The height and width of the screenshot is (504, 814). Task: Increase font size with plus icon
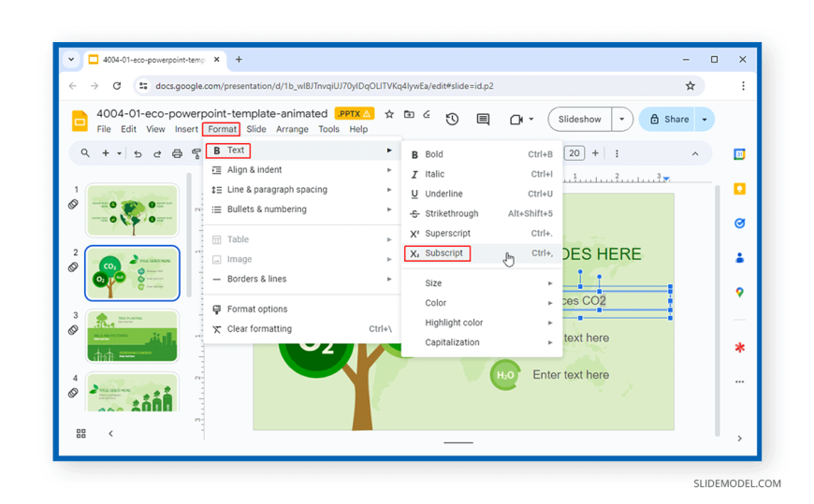coord(595,153)
